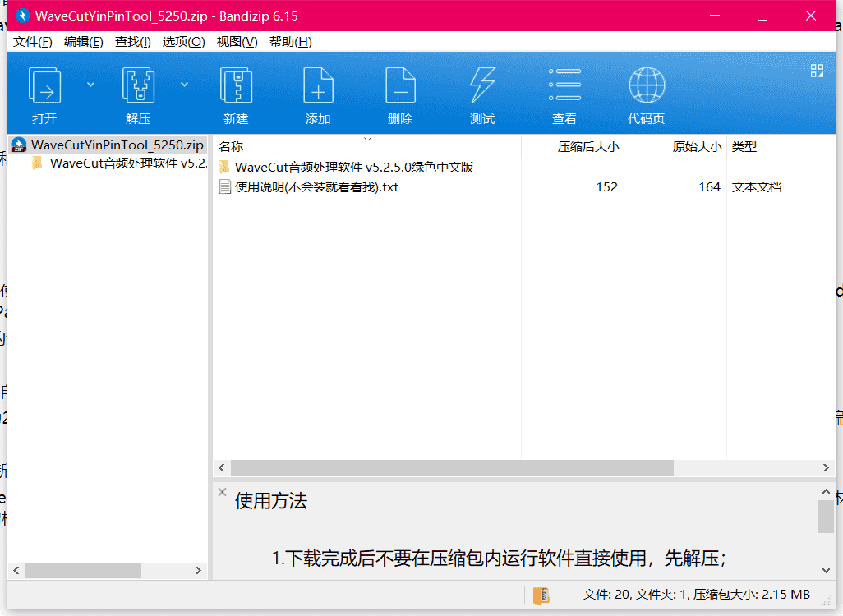Screen dimensions: 843x616
Task: Click the 使用方法 heading in comment panel
Action: tap(271, 501)
